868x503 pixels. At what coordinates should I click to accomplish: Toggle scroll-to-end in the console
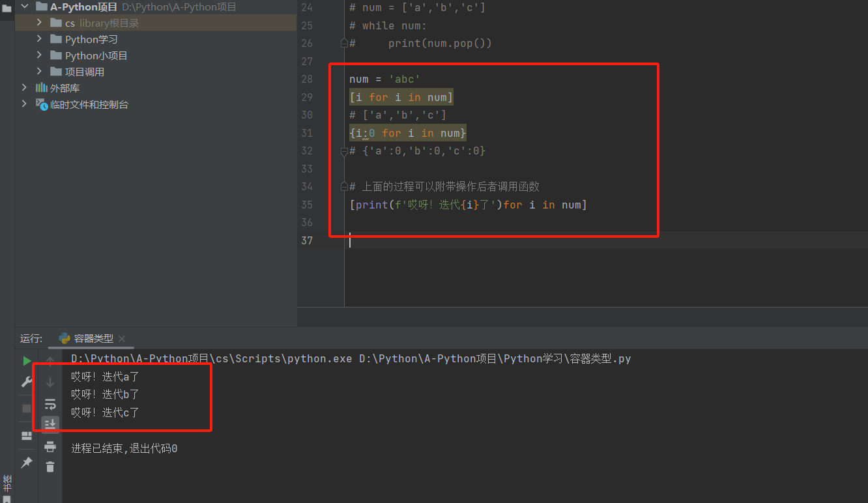click(50, 424)
